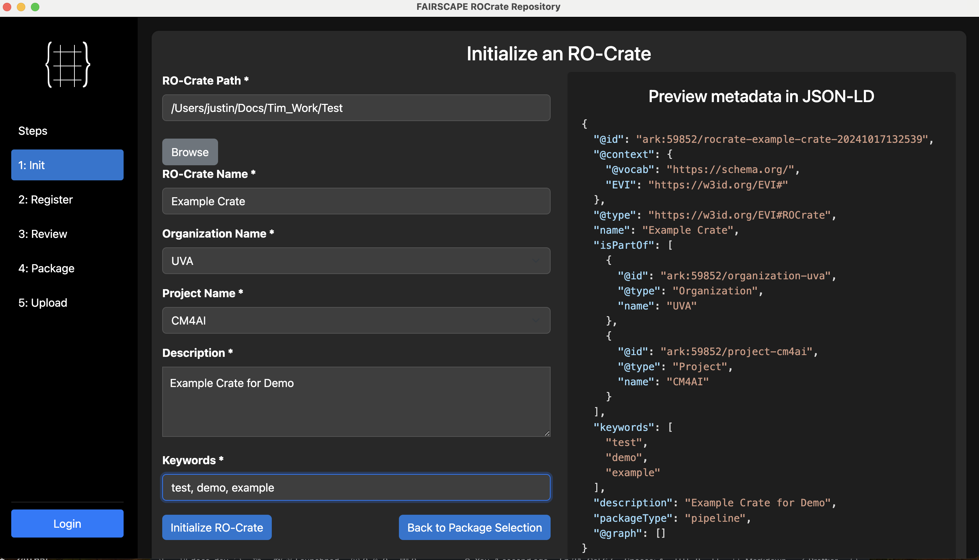Click the ark rocrate-example-crate id value

click(782, 139)
